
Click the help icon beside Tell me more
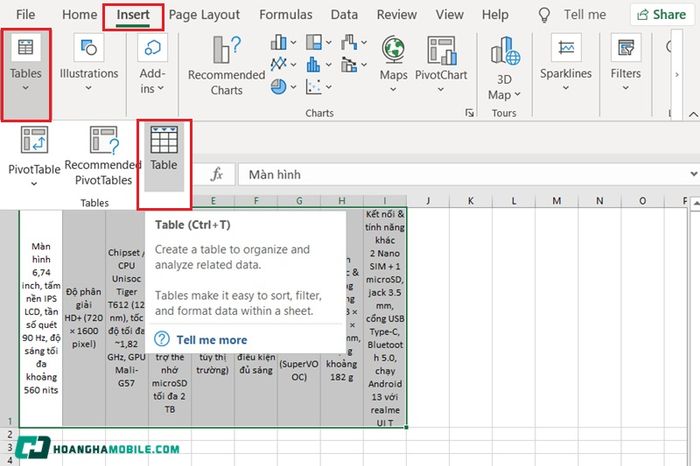pyautogui.click(x=162, y=339)
